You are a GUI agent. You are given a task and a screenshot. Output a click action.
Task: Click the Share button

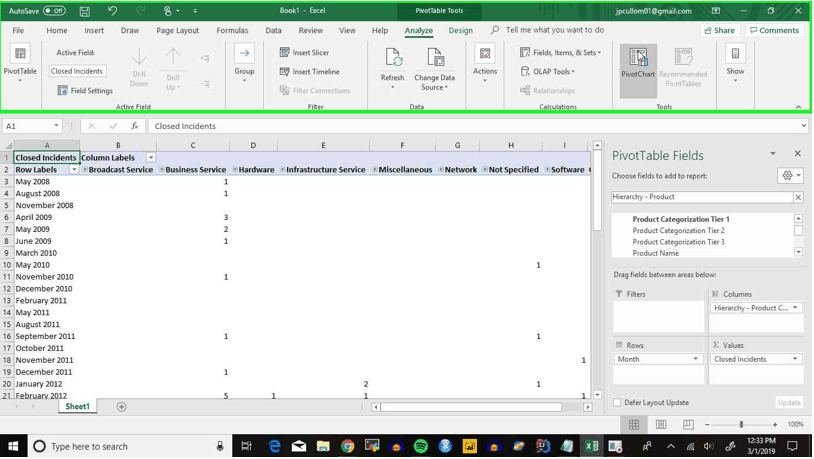click(x=720, y=31)
